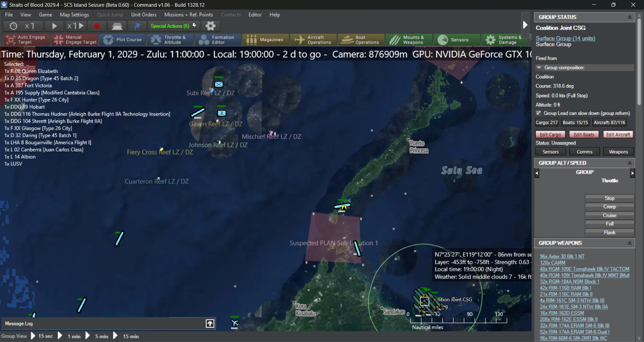This screenshot has height=342, width=644.
Task: Open the Game menu
Action: [45, 15]
